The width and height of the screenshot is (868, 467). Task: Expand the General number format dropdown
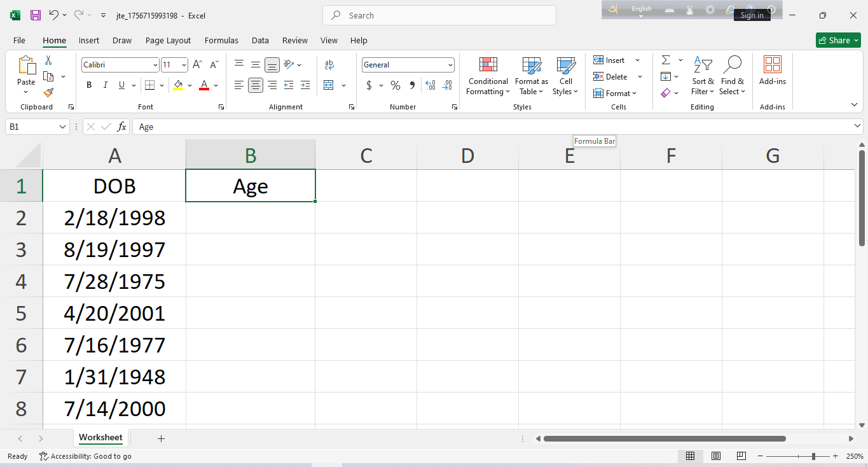pyautogui.click(x=450, y=65)
